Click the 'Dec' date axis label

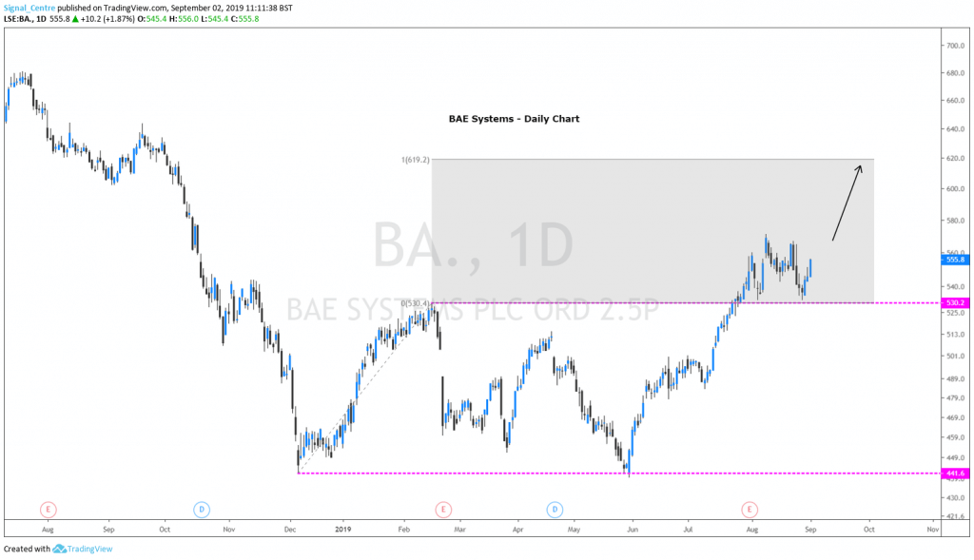(x=290, y=530)
